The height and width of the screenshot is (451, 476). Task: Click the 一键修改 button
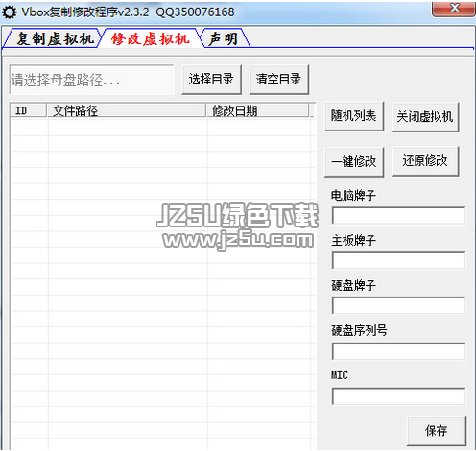pos(354,161)
